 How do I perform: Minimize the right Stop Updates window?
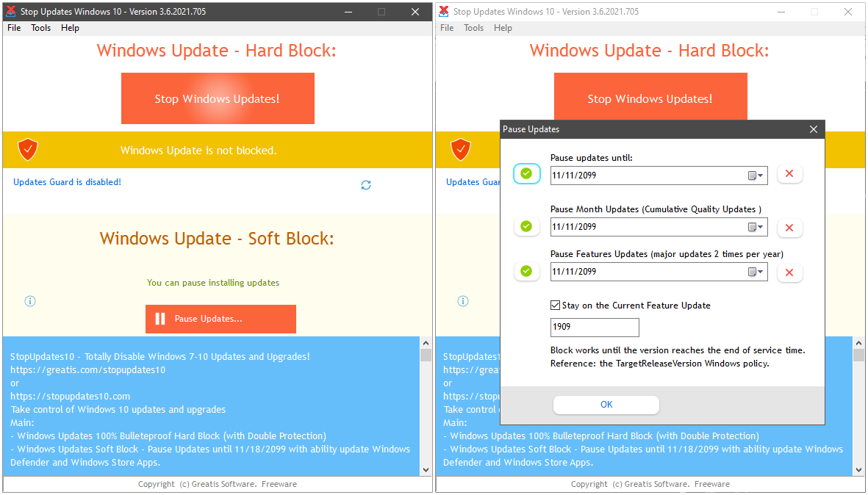tap(781, 12)
